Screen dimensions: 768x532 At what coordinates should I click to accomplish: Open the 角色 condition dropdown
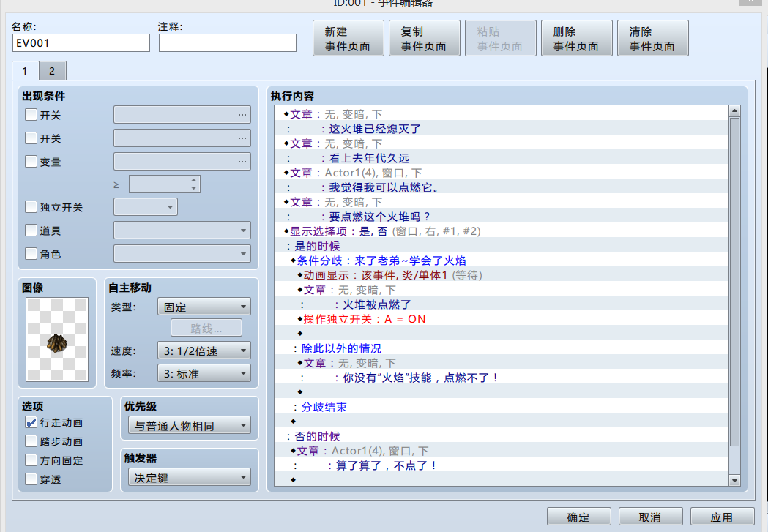182,253
